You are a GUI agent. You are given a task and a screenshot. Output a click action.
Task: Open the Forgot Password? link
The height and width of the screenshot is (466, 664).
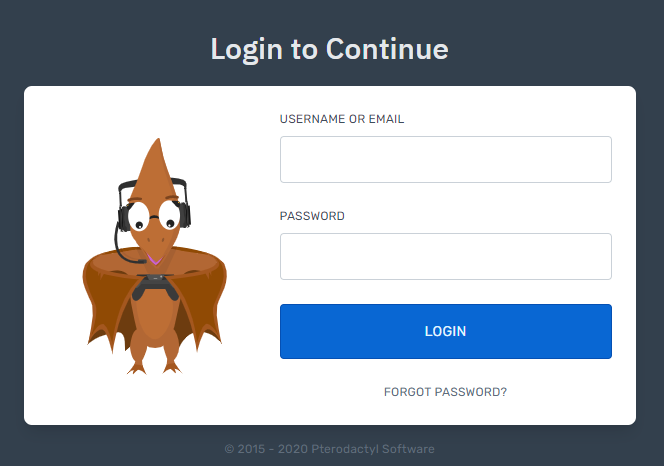click(445, 392)
